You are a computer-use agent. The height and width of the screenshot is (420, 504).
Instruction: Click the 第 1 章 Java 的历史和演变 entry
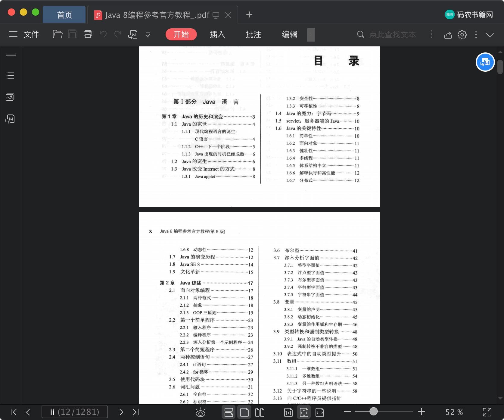pos(208,117)
